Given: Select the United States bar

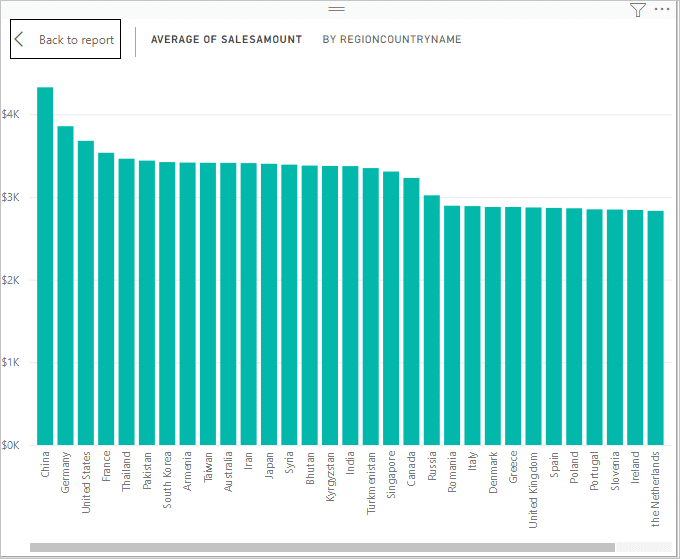Looking at the screenshot, I should 86,293.
